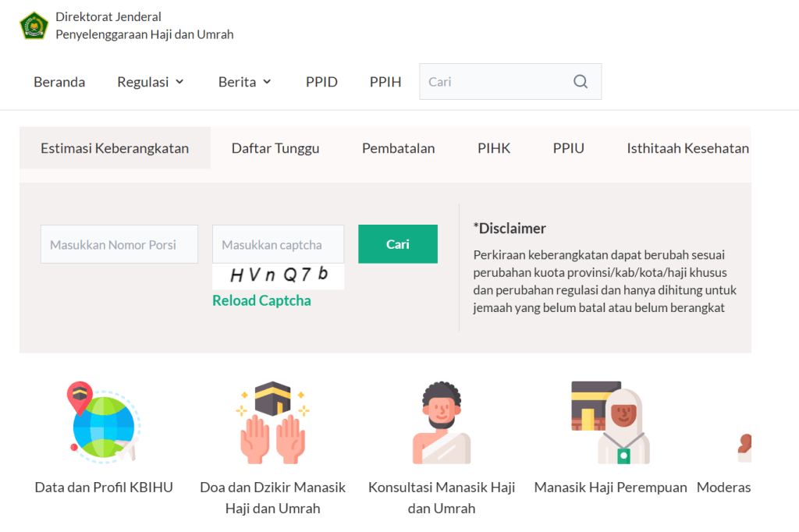The image size is (799, 532).
Task: Click the Konsultasi Manasik Haji man icon
Action: [x=442, y=422]
